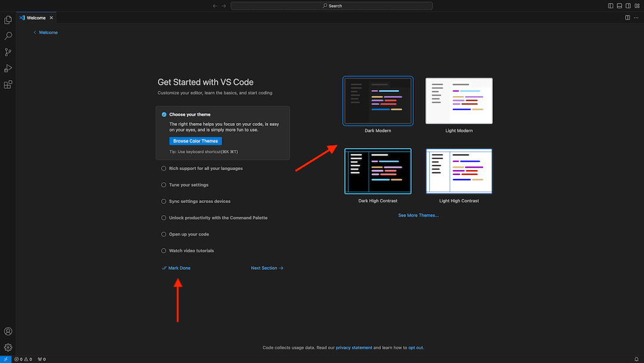The height and width of the screenshot is (363, 644).
Task: Click the Browse Color Themes button
Action: coord(196,141)
